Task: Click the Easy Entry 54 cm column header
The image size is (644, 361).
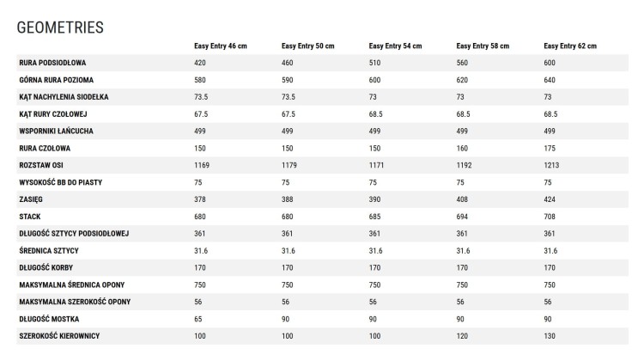Action: 395,46
